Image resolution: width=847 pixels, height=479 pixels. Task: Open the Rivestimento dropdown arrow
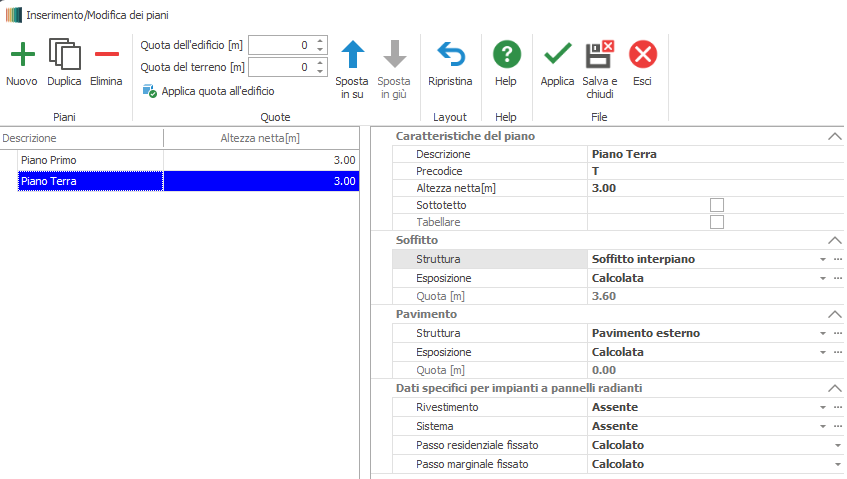tap(821, 408)
